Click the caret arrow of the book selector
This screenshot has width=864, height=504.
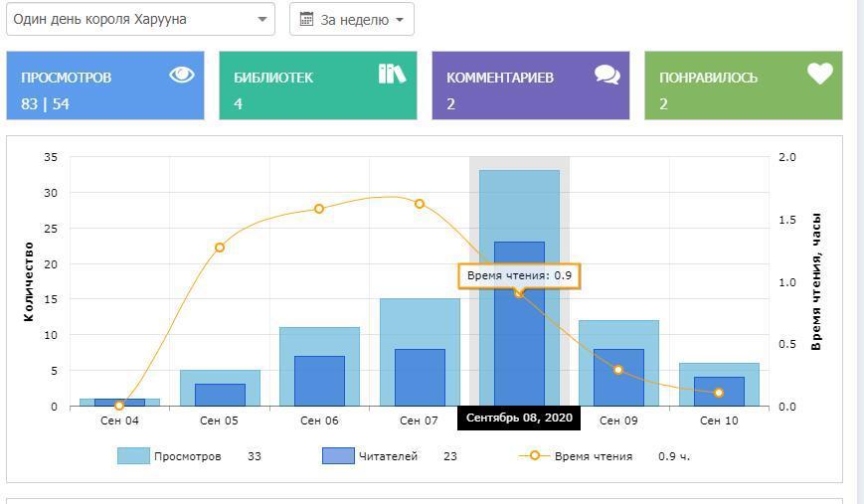[x=262, y=20]
